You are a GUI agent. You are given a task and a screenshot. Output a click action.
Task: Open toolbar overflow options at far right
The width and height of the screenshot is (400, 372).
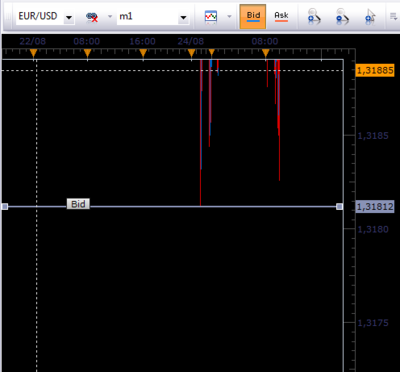(x=393, y=16)
